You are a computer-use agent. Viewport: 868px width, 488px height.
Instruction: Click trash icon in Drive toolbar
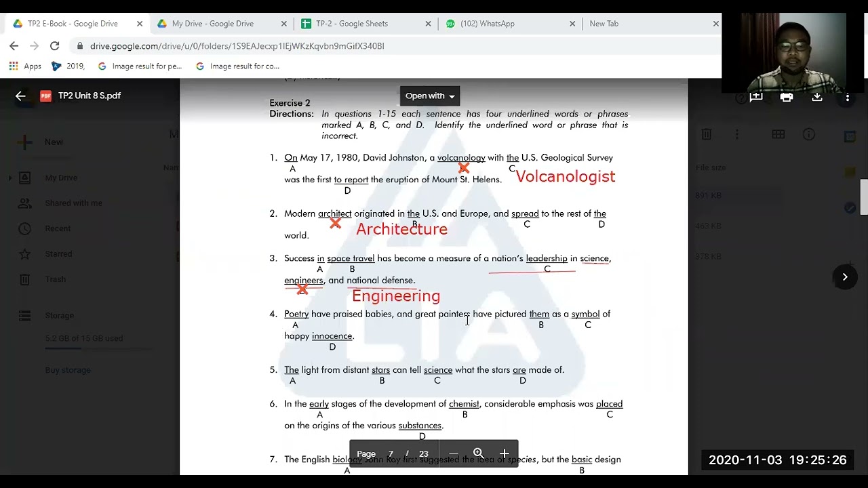[x=706, y=135]
